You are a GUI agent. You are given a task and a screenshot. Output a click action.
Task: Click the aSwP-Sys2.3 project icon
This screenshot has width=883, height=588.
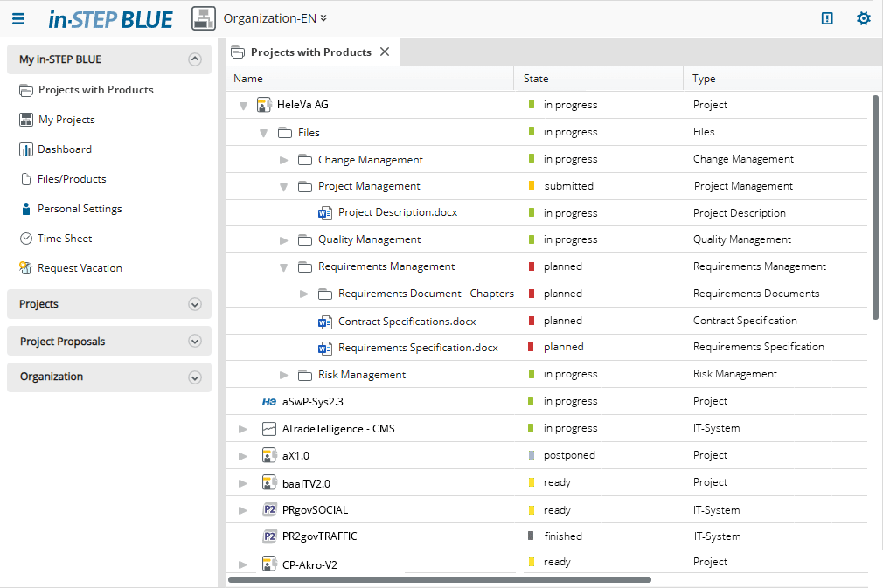pyautogui.click(x=269, y=402)
